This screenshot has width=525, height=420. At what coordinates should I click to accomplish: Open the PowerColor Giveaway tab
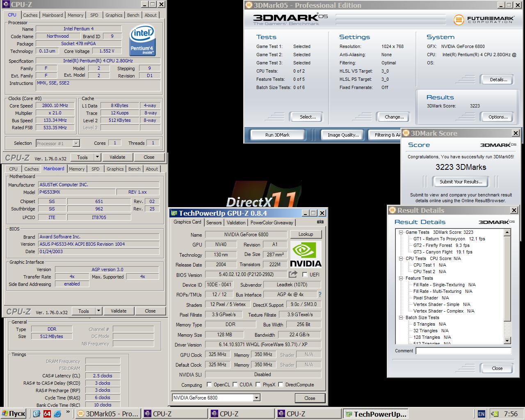(x=272, y=223)
